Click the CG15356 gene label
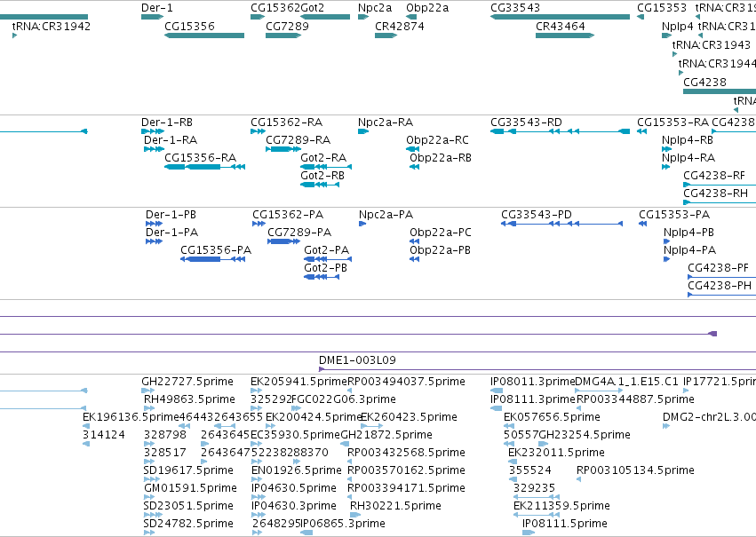Screen dimensions: 756x537 coord(189,26)
